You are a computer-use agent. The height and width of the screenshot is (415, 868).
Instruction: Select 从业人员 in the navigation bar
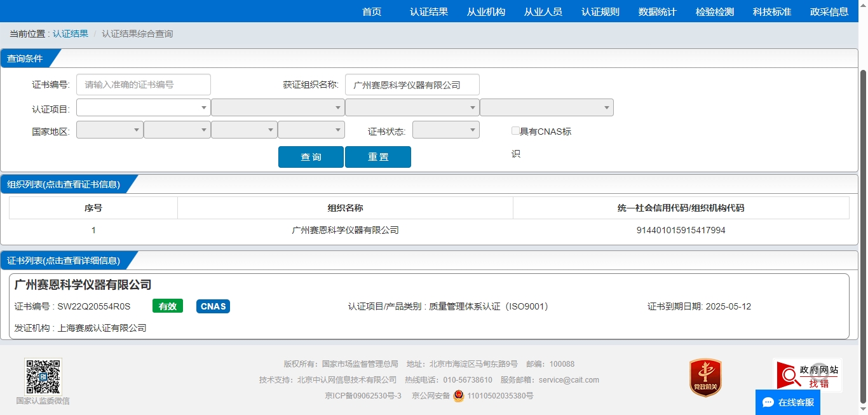pos(543,11)
